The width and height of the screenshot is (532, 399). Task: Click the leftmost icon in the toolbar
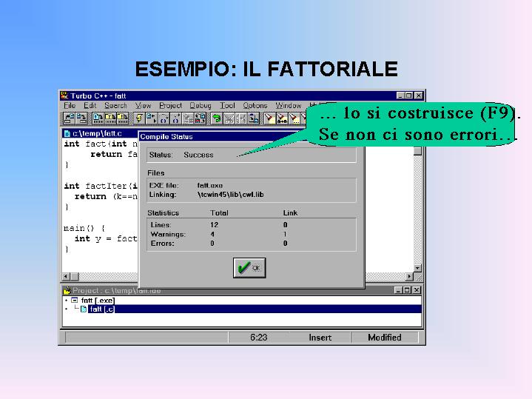[69, 118]
